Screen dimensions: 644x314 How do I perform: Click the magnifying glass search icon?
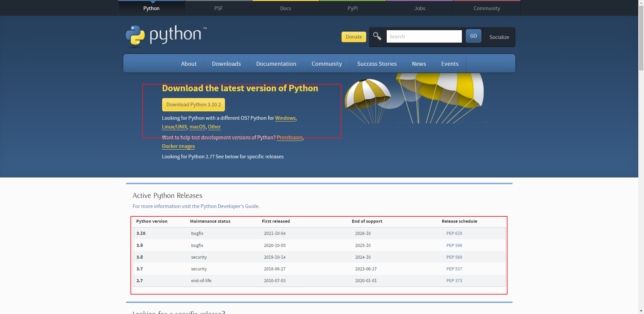click(377, 36)
